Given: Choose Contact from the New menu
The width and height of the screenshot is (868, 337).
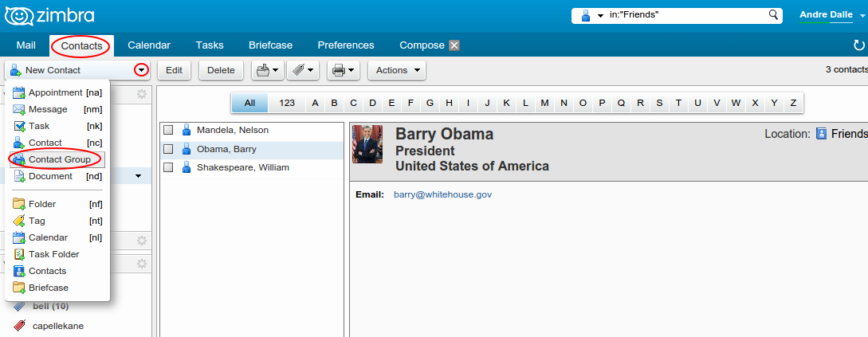Looking at the screenshot, I should [57, 143].
